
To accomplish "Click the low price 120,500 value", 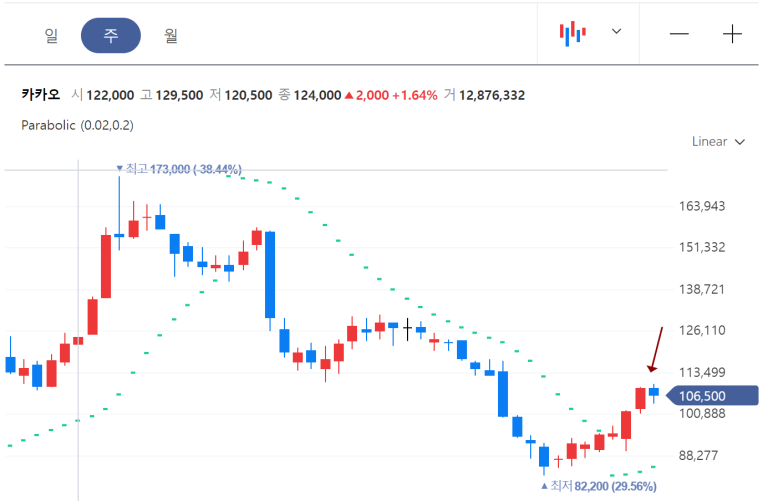I will [248, 95].
